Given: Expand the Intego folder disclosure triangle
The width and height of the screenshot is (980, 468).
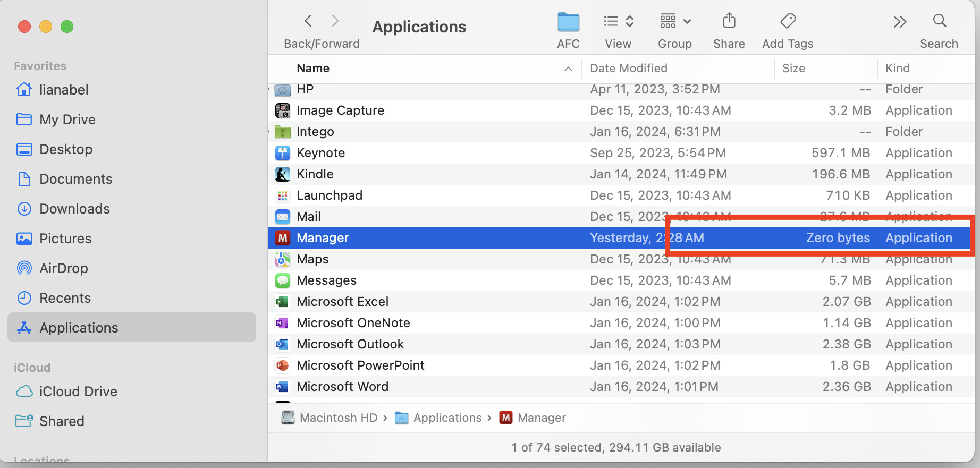Looking at the screenshot, I should pos(269,132).
